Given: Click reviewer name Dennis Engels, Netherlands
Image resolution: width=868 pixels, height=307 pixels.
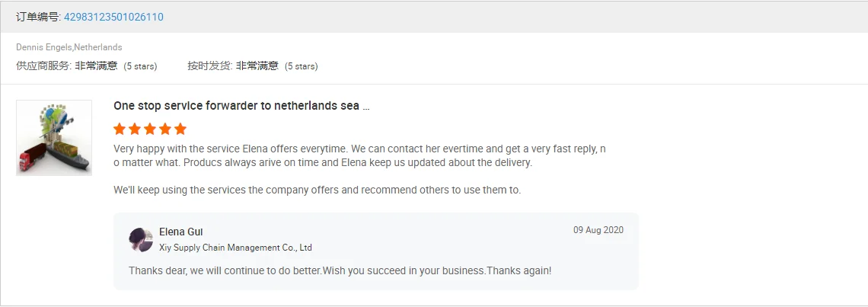Looking at the screenshot, I should [x=69, y=47].
